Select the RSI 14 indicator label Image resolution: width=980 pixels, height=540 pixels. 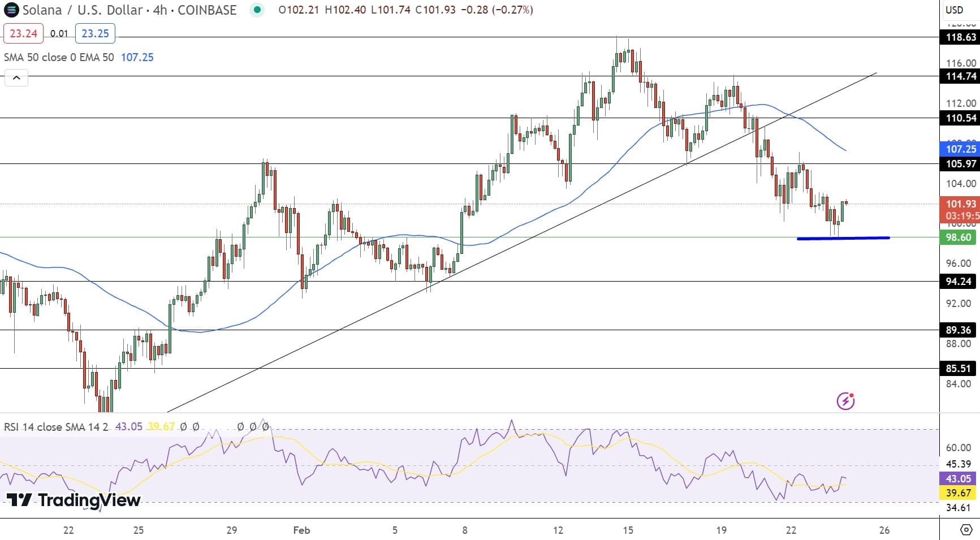[x=56, y=427]
